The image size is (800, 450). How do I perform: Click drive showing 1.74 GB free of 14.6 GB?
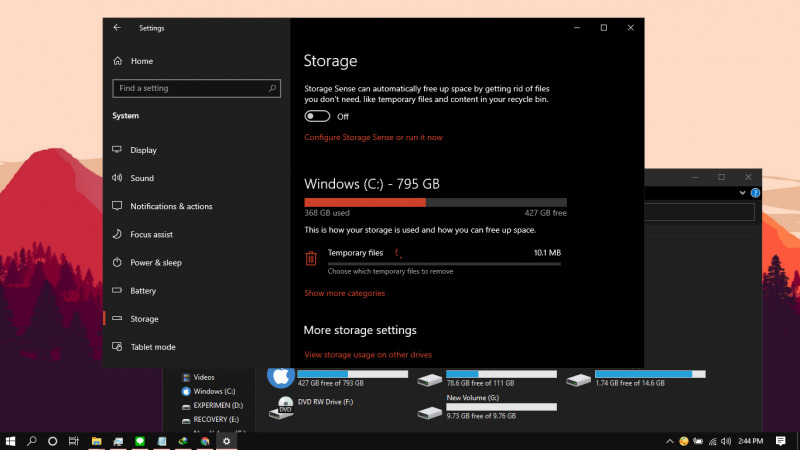636,378
